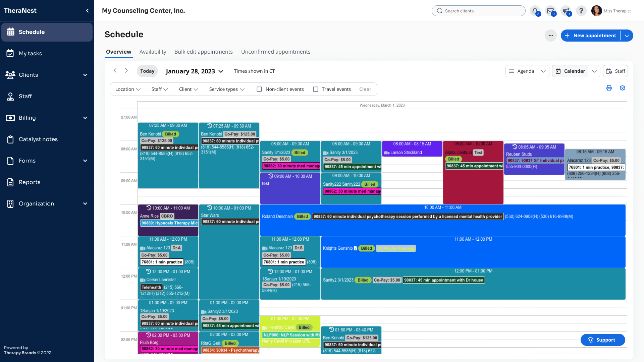Viewport: 644px width, 362px height.
Task: Clear the active calendar filters
Action: [x=365, y=89]
